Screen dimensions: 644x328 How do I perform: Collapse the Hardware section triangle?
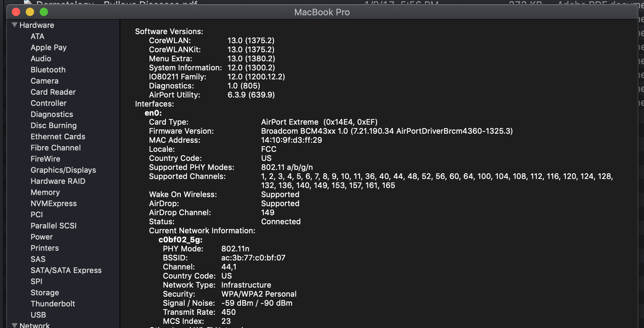(x=15, y=25)
